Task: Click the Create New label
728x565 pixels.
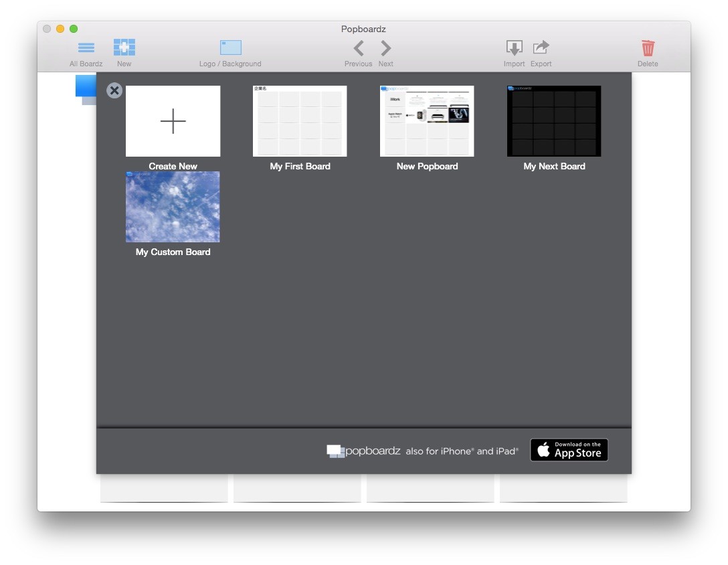Action: click(x=173, y=166)
